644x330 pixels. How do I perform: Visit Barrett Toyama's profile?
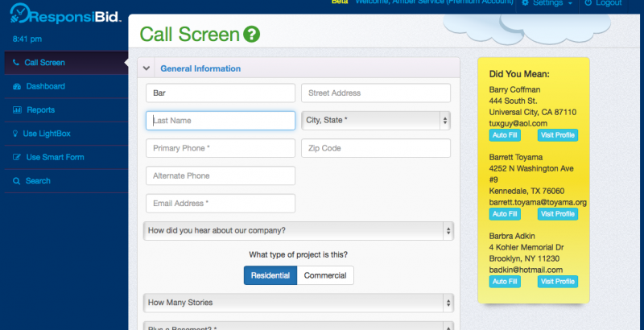pyautogui.click(x=558, y=214)
